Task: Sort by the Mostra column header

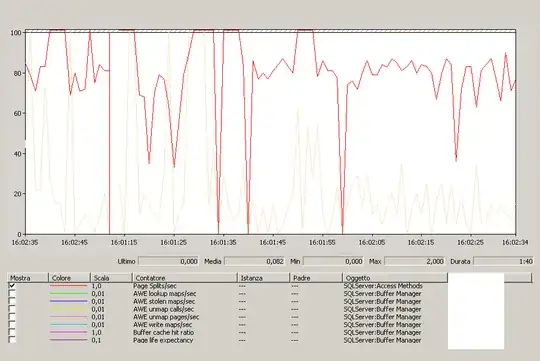Action: [28, 278]
